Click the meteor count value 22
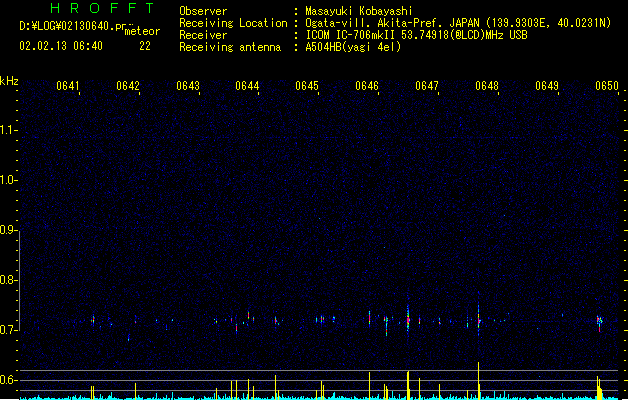The height and width of the screenshot is (400, 629). [x=145, y=46]
